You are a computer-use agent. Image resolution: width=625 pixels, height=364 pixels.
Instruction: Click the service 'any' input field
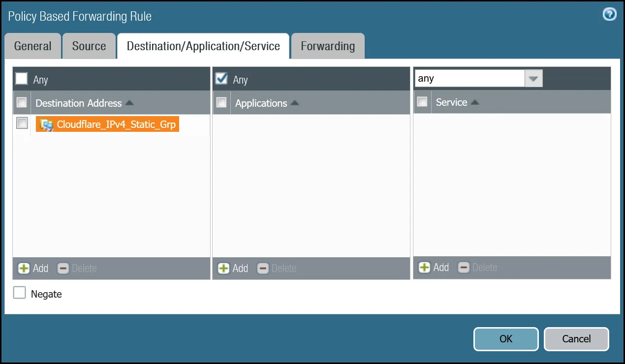469,79
